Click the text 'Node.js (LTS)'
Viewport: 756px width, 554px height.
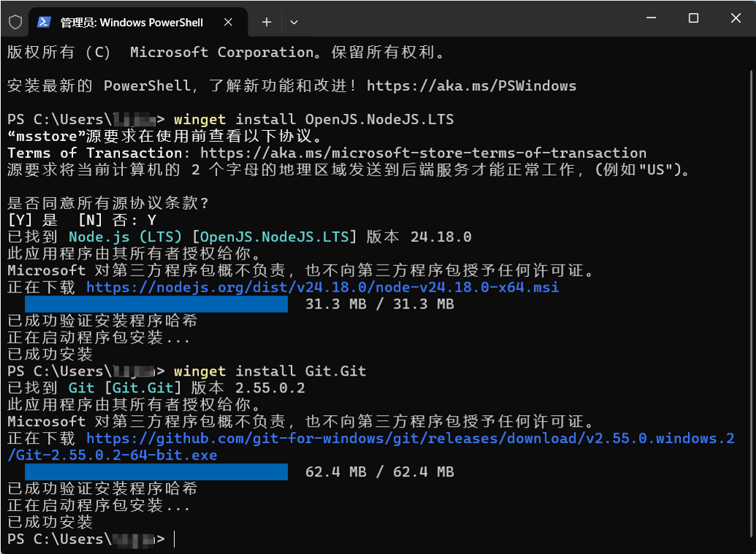tap(125, 237)
